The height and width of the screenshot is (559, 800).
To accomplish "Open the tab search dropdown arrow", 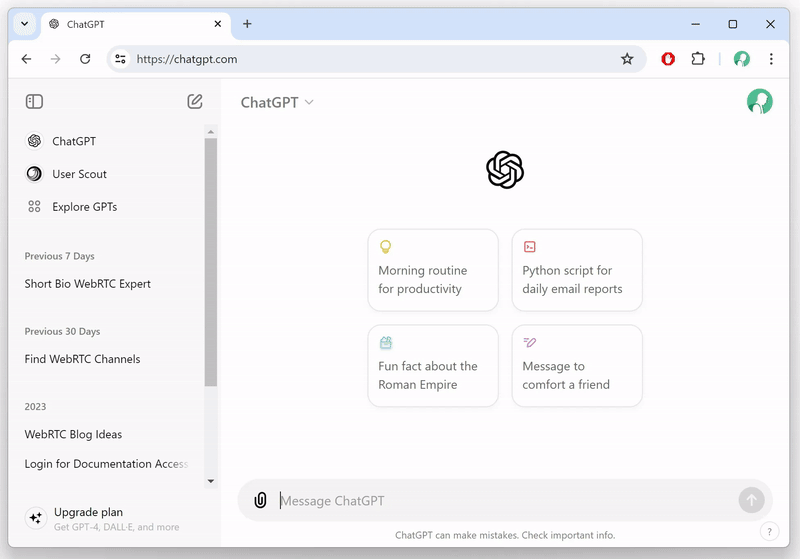I will pyautogui.click(x=24, y=24).
